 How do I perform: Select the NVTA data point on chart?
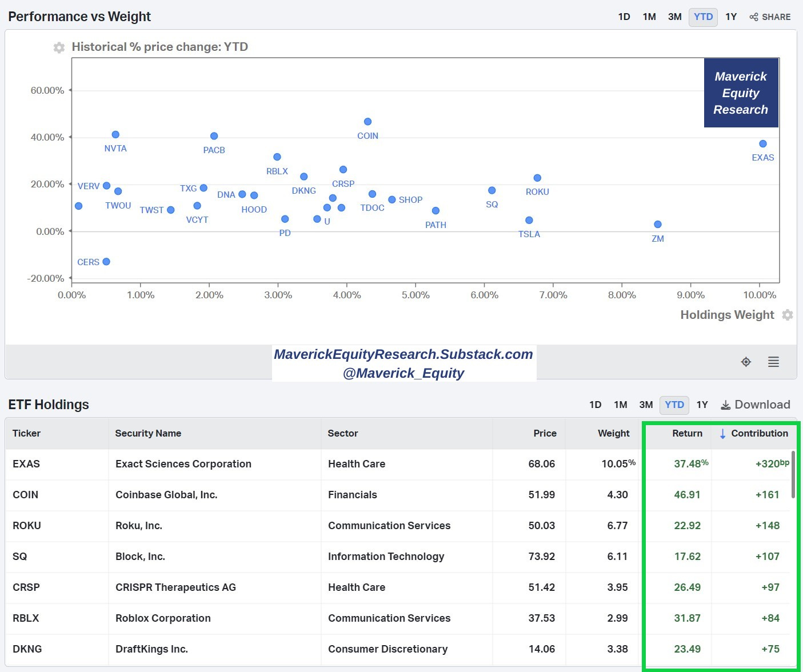(115, 135)
